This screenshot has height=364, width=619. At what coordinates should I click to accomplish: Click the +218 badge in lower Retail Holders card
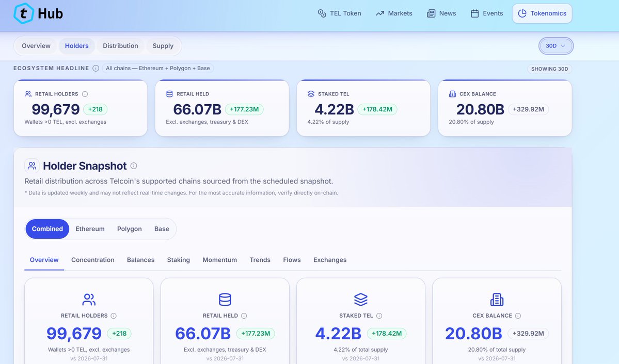119,334
